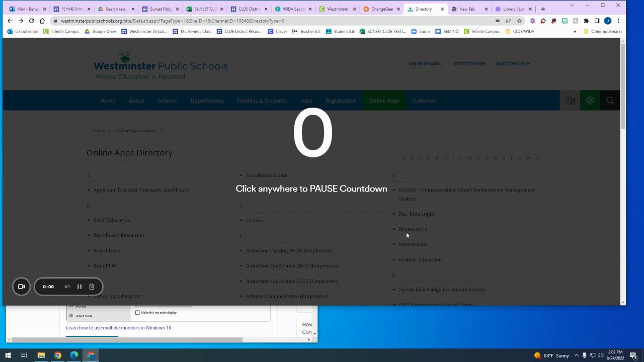Open the REMIND bookmark
The width and height of the screenshot is (644, 362).
point(447,31)
